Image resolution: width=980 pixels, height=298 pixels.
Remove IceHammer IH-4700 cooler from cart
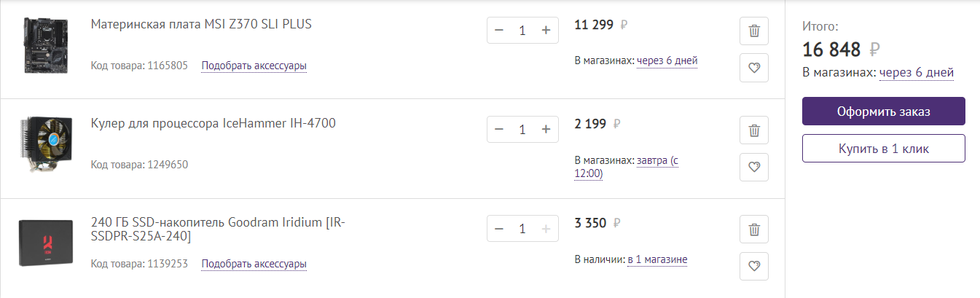click(x=754, y=131)
